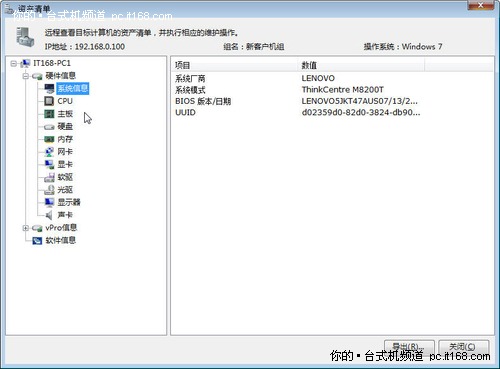This screenshot has height=369, width=500.
Task: Click the IP地址 192.168.0.100 text
Action: [85, 47]
